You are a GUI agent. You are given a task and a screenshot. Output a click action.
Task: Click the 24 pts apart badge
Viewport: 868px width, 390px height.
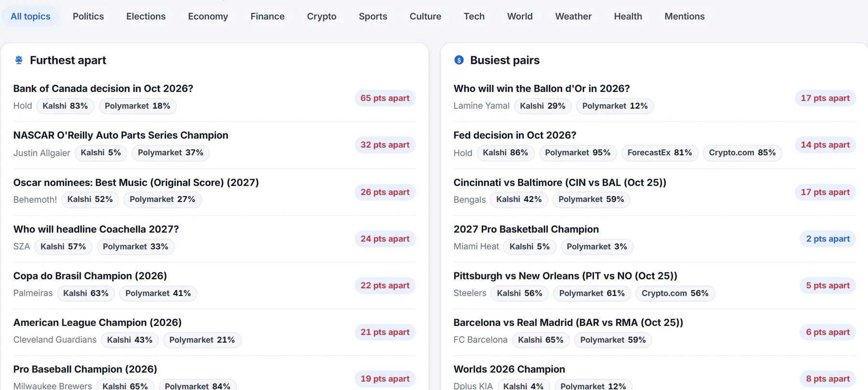point(385,239)
